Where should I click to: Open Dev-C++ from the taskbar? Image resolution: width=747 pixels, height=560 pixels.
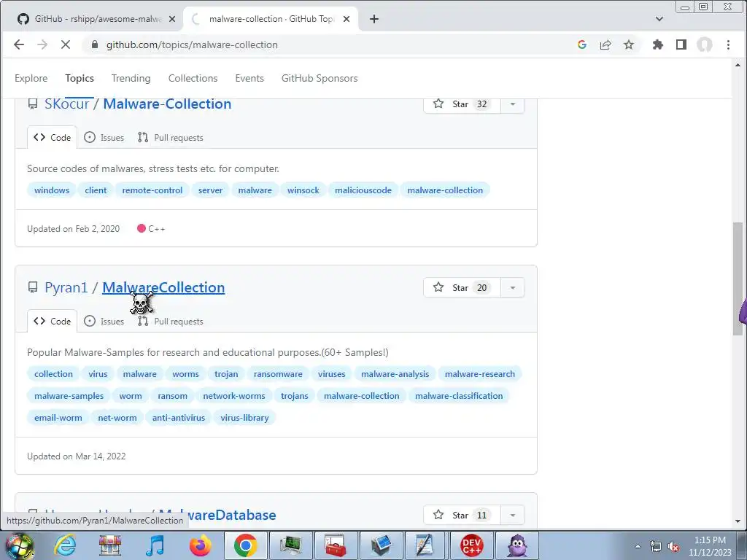click(x=472, y=545)
